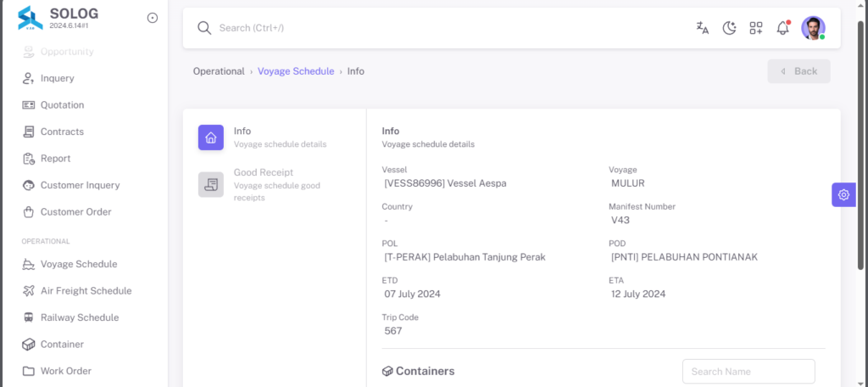The image size is (868, 387).
Task: Open the Quotation menu item
Action: click(x=63, y=104)
